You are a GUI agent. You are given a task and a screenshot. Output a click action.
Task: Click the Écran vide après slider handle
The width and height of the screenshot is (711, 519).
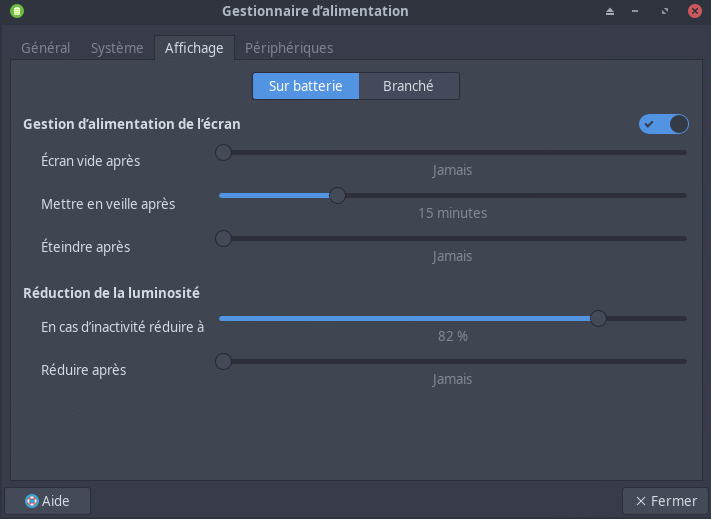click(224, 152)
